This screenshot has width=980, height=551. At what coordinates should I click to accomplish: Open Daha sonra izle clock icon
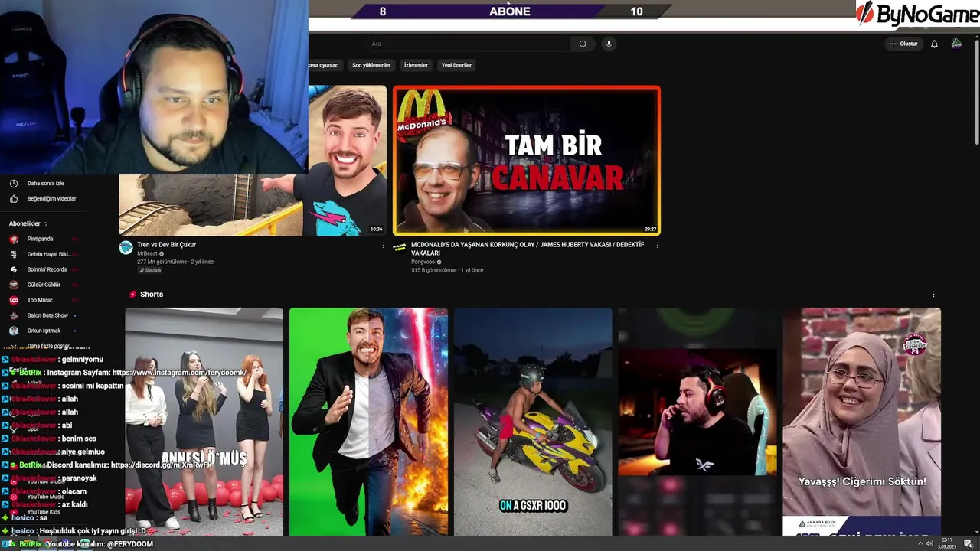click(14, 184)
